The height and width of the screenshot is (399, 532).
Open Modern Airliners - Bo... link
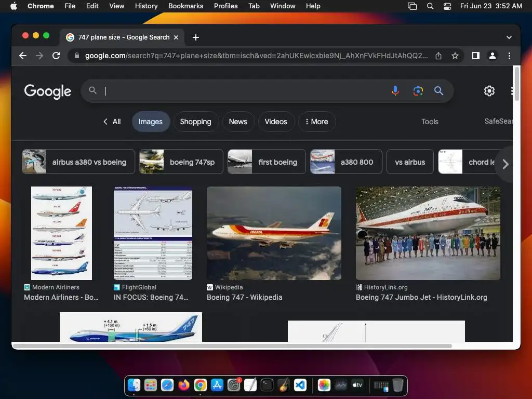pos(61,297)
